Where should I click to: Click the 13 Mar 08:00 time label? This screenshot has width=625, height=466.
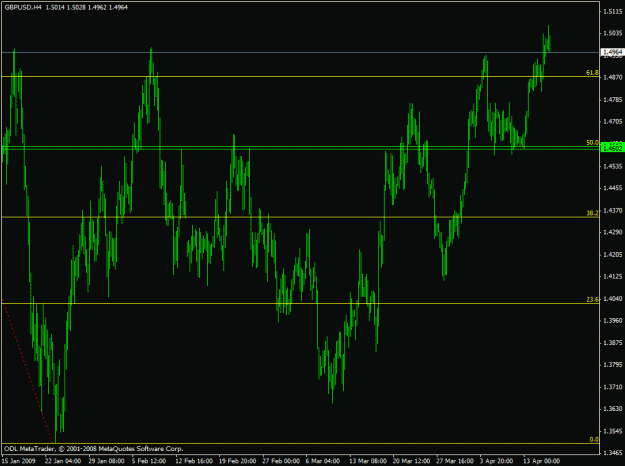[368, 461]
